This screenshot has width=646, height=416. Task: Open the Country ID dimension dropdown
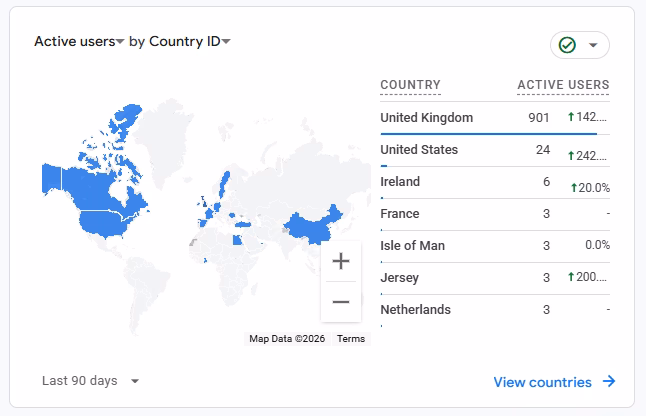[x=190, y=41]
